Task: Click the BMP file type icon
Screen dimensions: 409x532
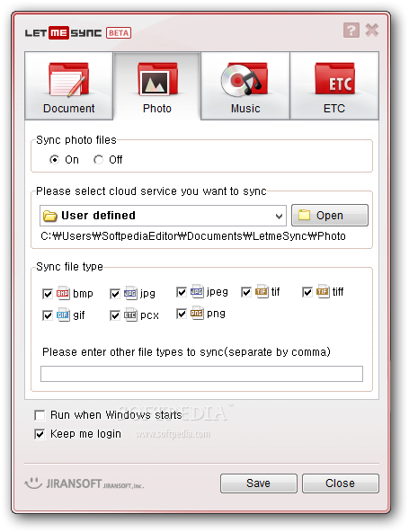Action: click(63, 293)
